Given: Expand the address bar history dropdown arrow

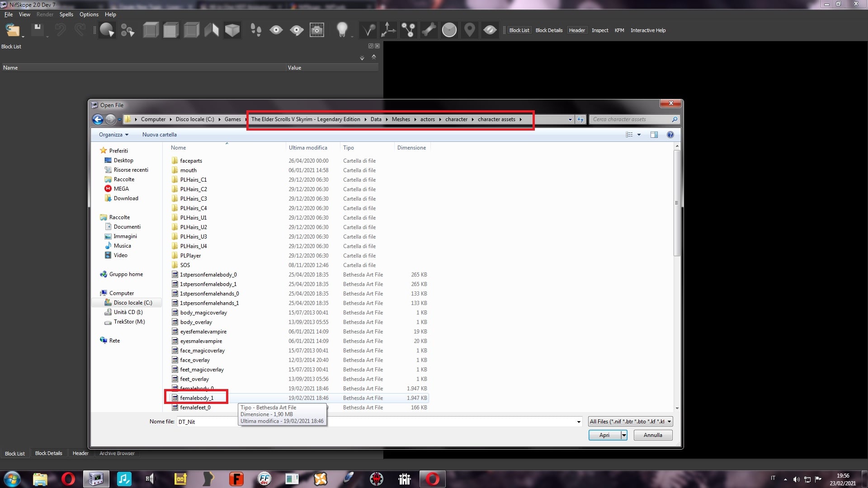Looking at the screenshot, I should click(570, 119).
